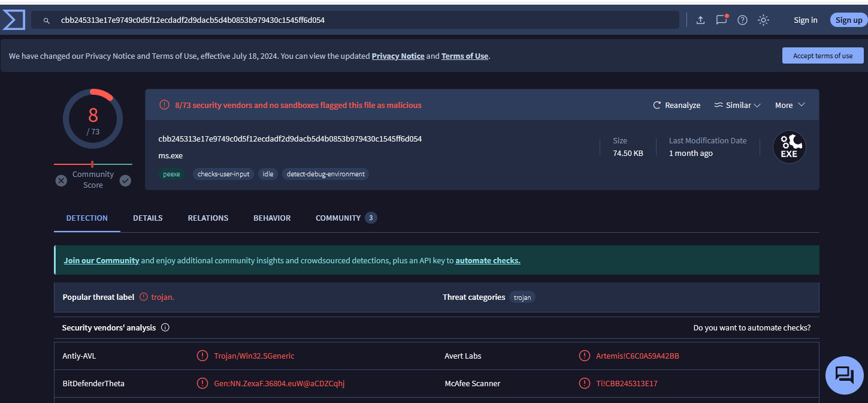
Task: Click the Similar approx-equal icon
Action: [x=719, y=105]
